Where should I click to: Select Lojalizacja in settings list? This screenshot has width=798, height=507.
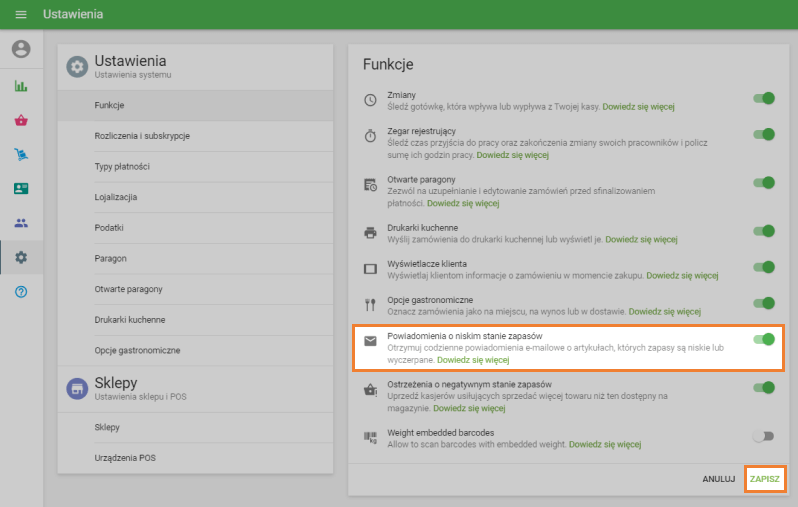[115, 197]
